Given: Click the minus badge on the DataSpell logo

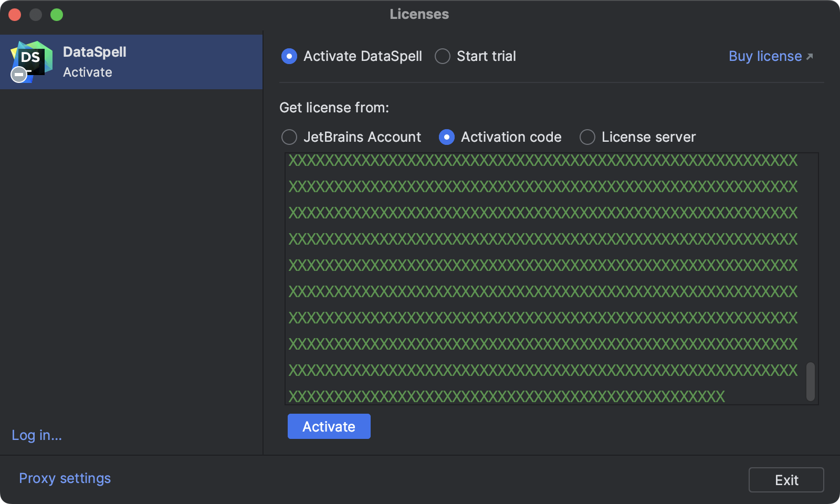Looking at the screenshot, I should (18, 75).
